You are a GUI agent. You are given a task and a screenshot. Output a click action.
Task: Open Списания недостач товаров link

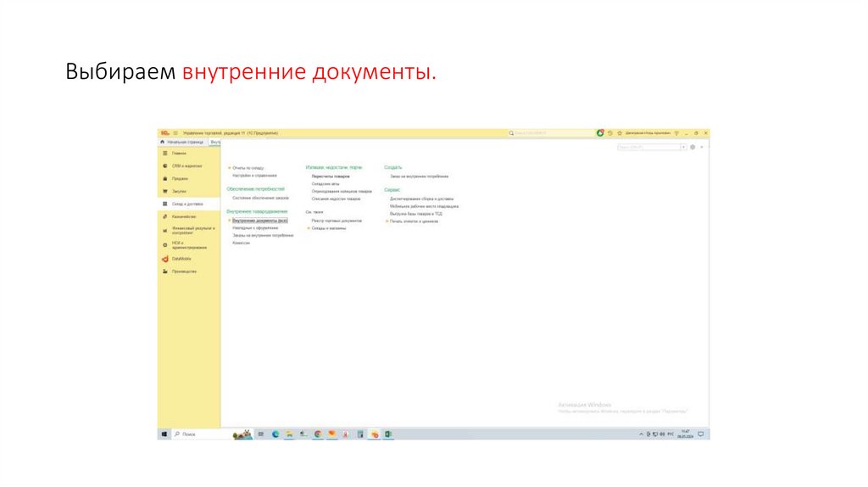[x=336, y=199]
